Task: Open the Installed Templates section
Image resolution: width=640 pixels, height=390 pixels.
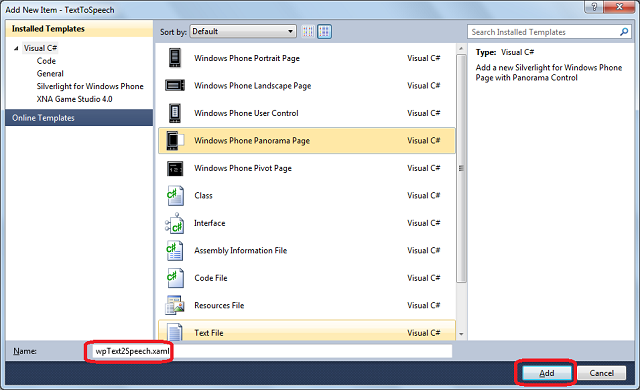Action: coord(79,29)
